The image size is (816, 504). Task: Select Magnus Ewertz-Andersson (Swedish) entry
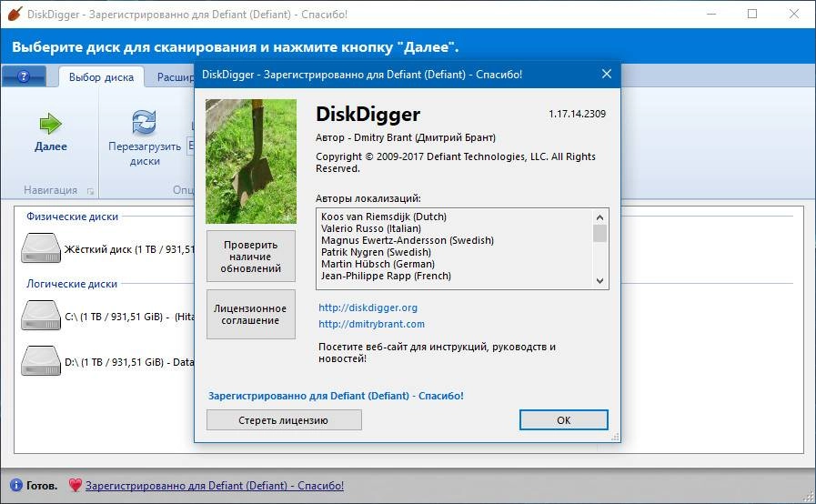[408, 240]
